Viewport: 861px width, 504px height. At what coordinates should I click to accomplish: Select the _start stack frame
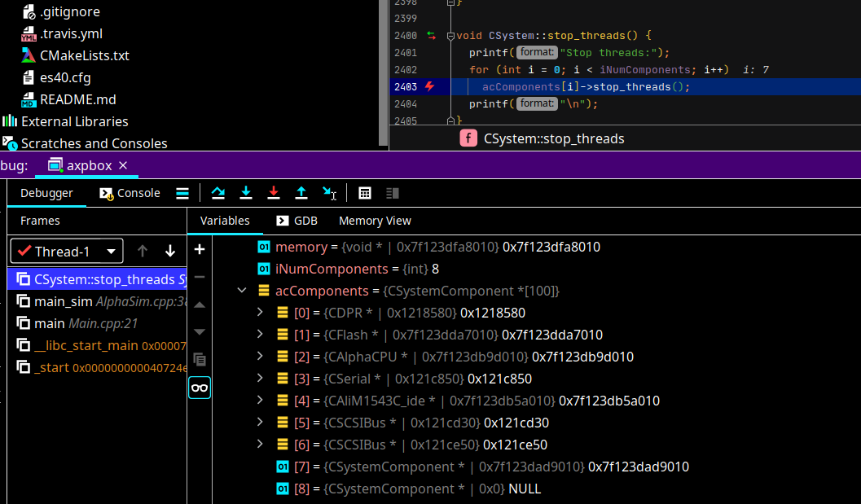click(97, 367)
